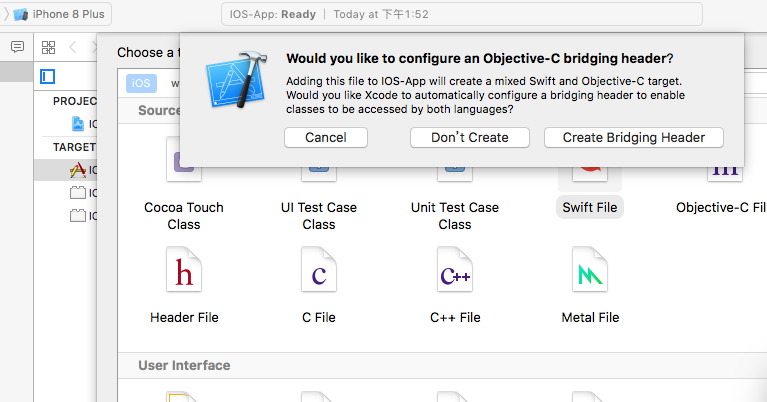Click the project file icon under PROJECT

[x=78, y=124]
